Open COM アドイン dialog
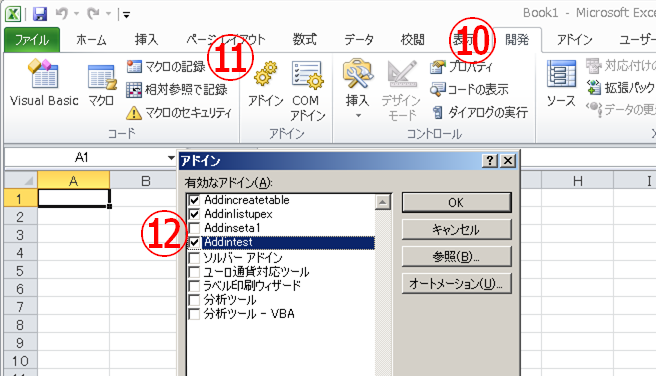The image size is (656, 376). click(308, 90)
